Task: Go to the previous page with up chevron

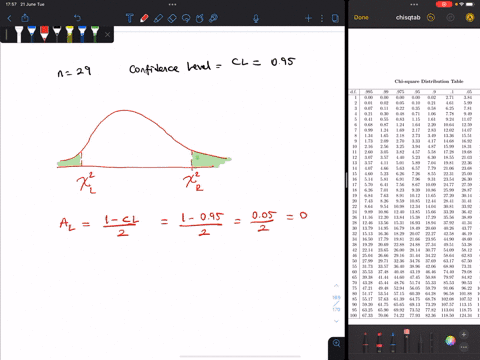Action: click(336, 286)
